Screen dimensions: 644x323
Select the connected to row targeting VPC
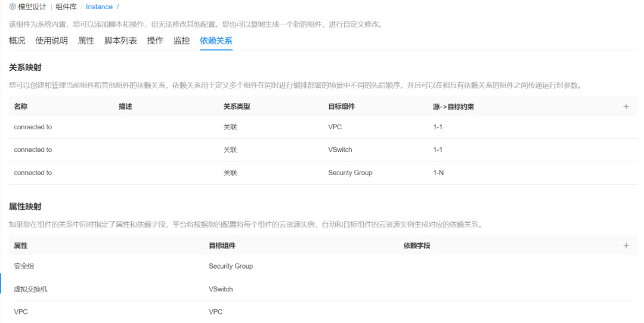323,127
